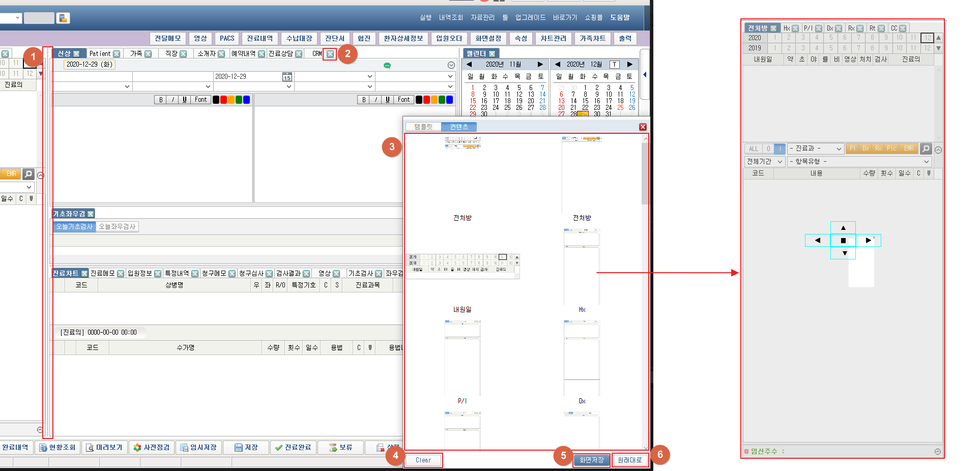The image size is (980, 471).
Task: Click the up arrow in docking guide
Action: (843, 227)
